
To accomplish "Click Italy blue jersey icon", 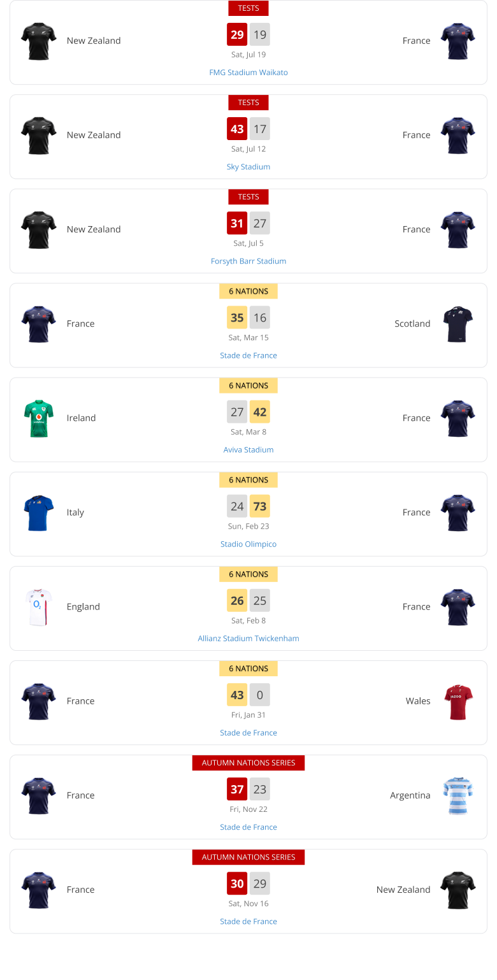I will 38,513.
